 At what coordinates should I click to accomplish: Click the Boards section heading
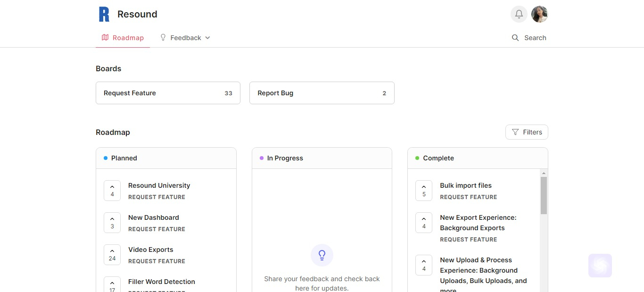pyautogui.click(x=108, y=68)
